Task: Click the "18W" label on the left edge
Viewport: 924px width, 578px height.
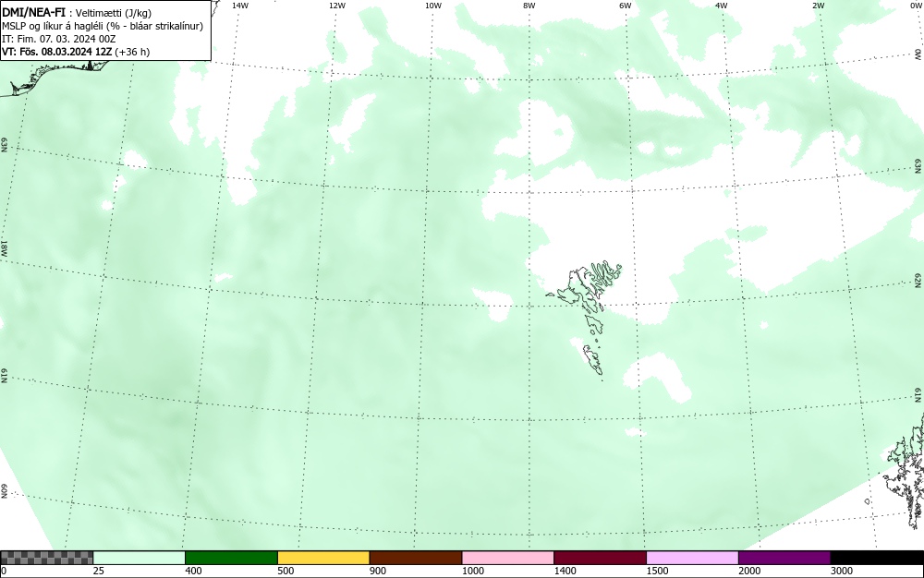Action: 4,247
